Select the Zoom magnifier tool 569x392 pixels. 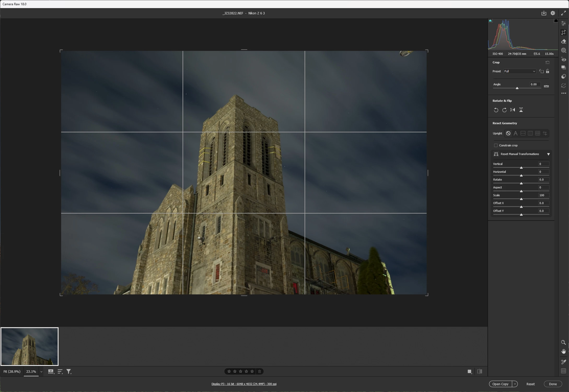click(564, 342)
